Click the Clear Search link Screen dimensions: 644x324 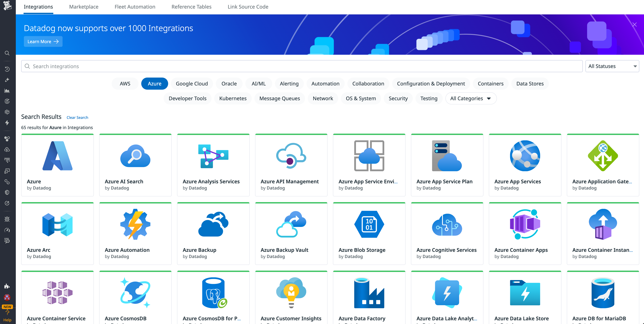coord(77,117)
